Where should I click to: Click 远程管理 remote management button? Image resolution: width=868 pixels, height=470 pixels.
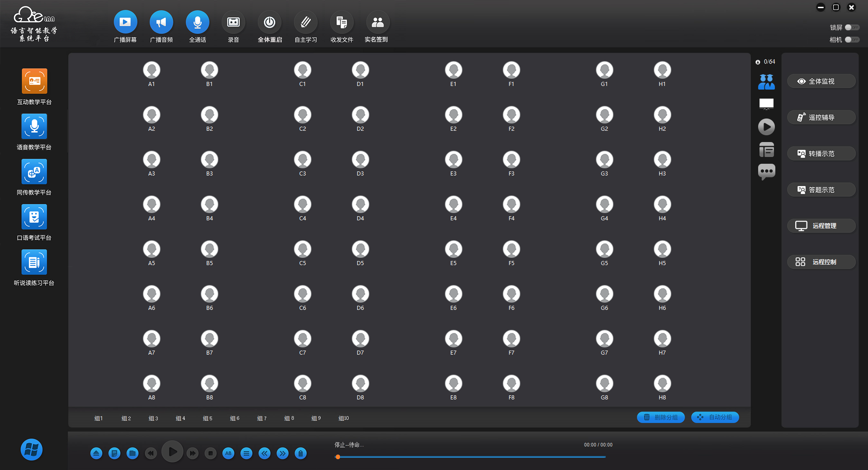tap(821, 226)
